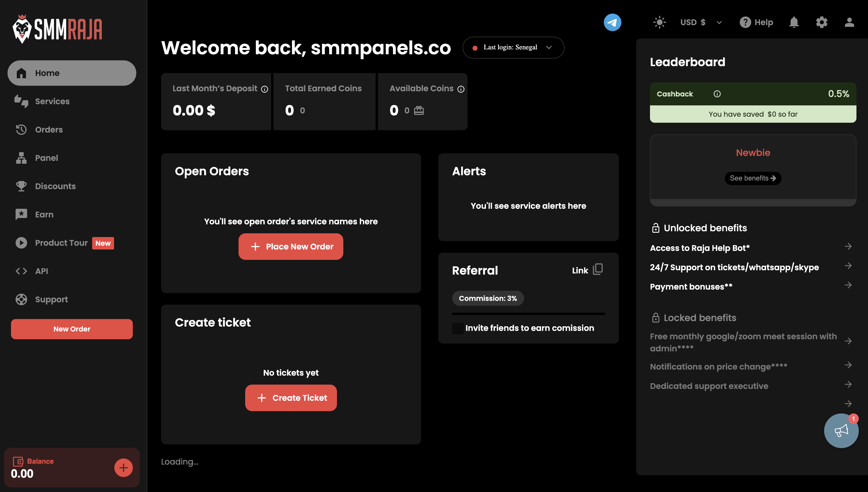Open settings gear in header
868x492 pixels.
(822, 22)
